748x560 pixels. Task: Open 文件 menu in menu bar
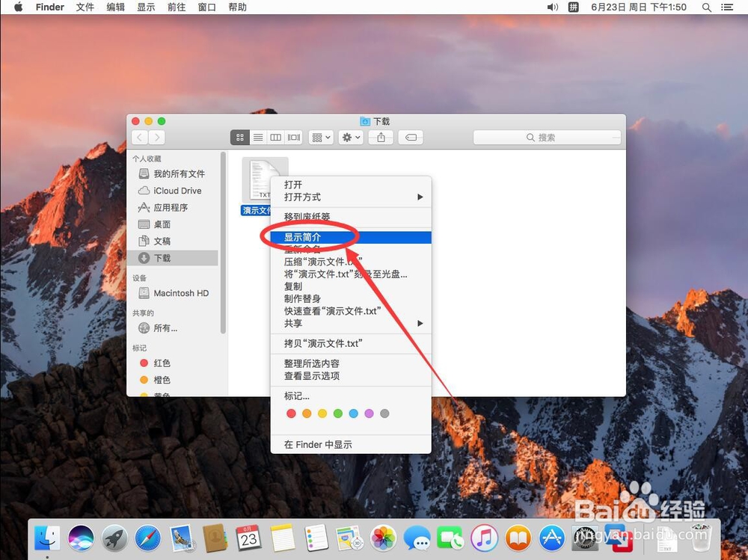pos(85,7)
